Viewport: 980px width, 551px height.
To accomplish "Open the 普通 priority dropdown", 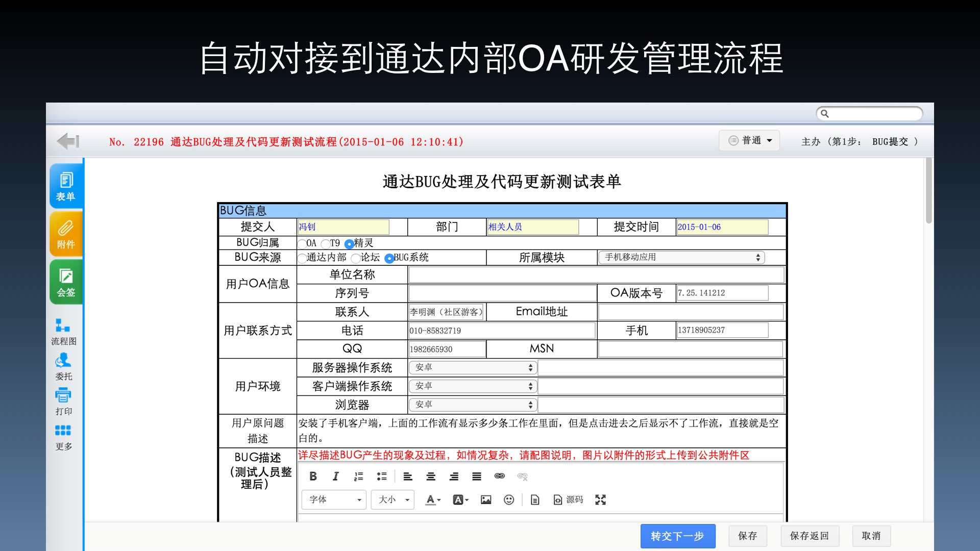I will (749, 140).
